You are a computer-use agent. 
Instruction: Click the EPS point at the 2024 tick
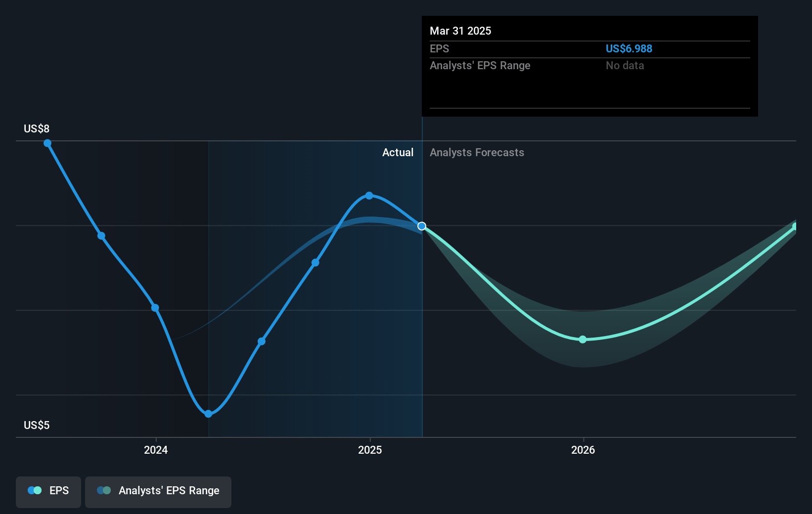[x=155, y=308]
